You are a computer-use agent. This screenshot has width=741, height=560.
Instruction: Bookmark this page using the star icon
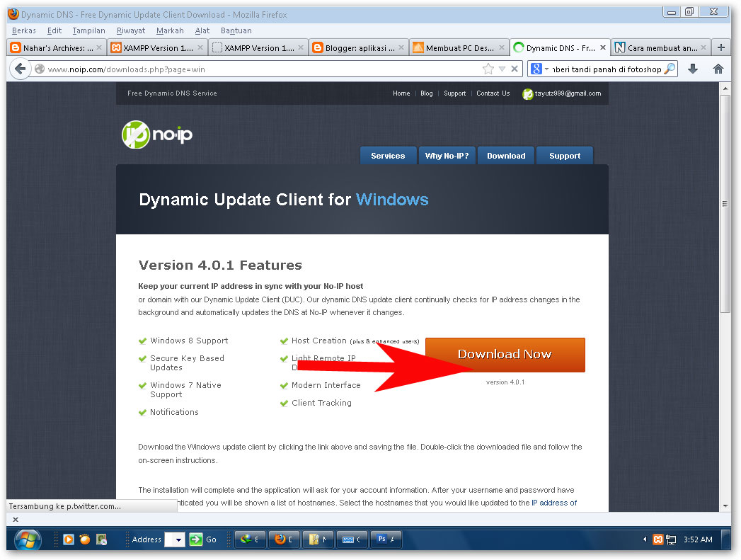488,69
